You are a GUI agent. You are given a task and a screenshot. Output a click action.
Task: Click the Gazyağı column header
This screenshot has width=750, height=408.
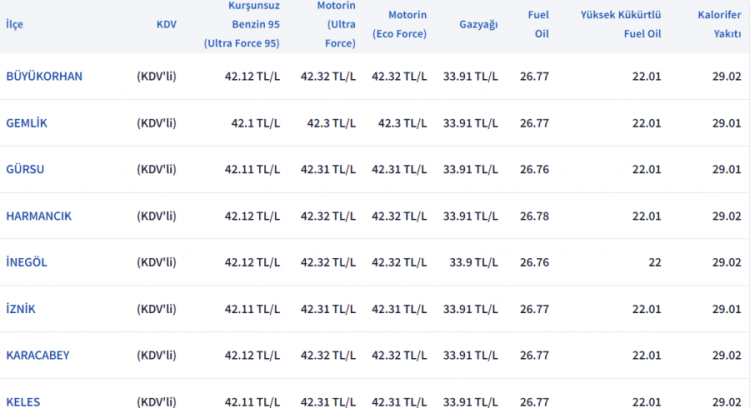pos(479,24)
